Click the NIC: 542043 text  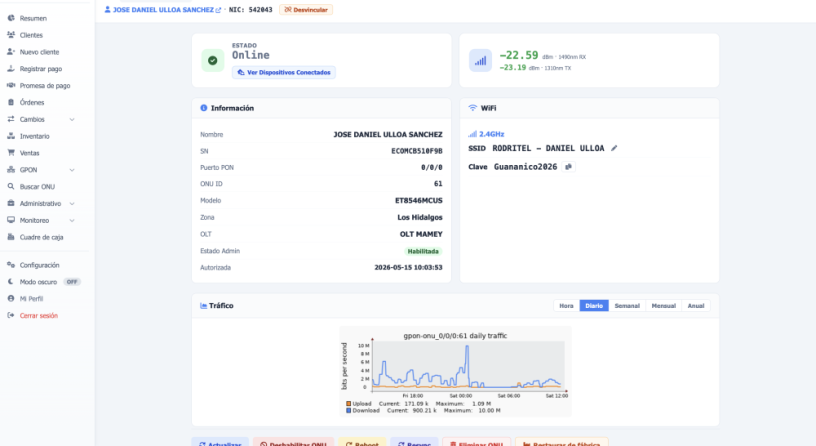click(x=251, y=10)
